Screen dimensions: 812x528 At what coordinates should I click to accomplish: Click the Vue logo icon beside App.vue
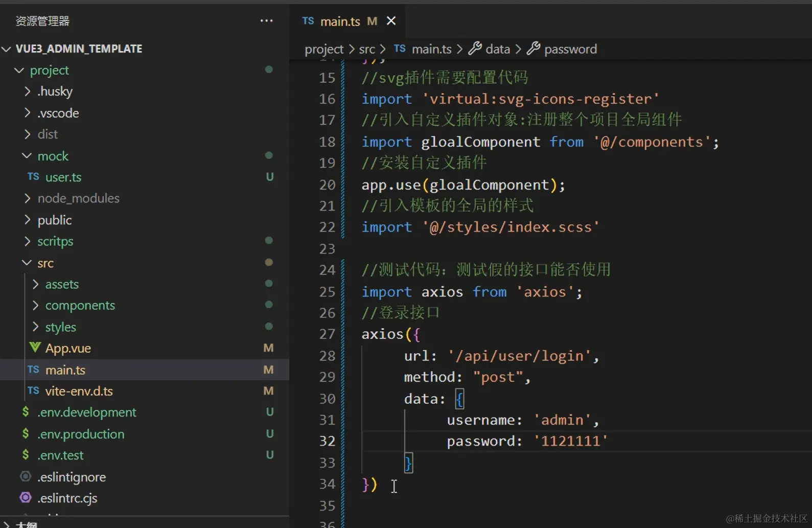pyautogui.click(x=35, y=348)
